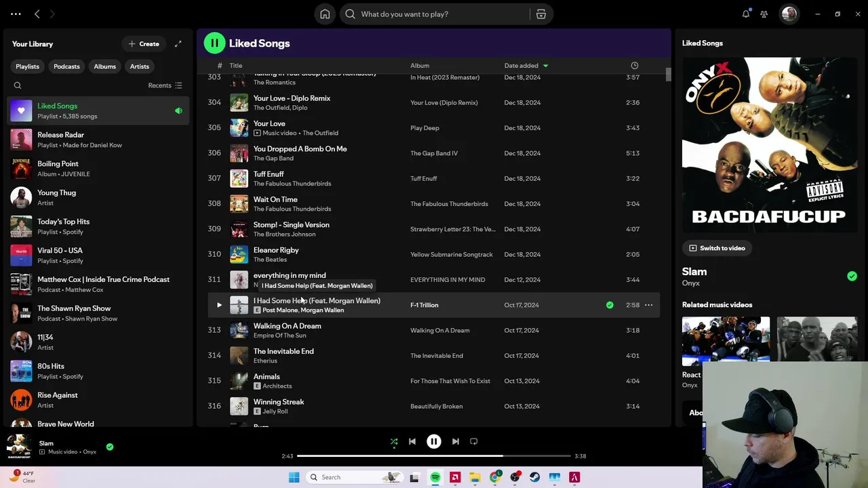Click Onyx artist link under Slam

691,283
